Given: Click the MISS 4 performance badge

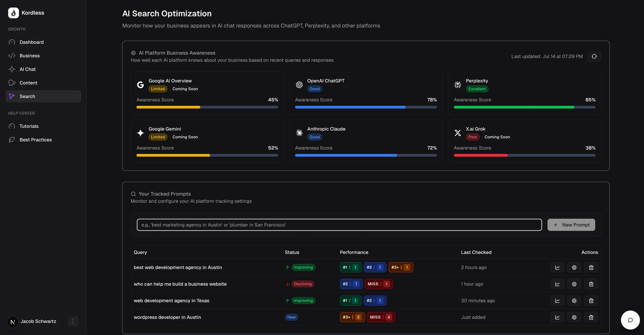Looking at the screenshot, I should coord(381,317).
